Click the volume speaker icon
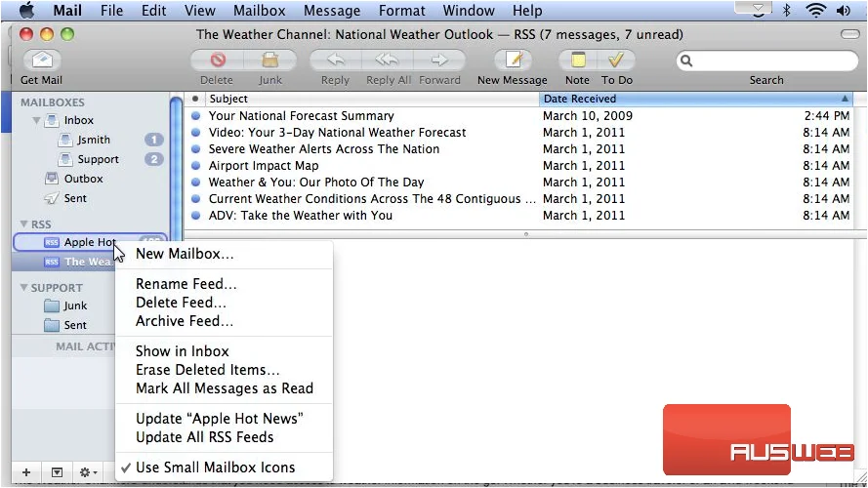 pyautogui.click(x=843, y=10)
